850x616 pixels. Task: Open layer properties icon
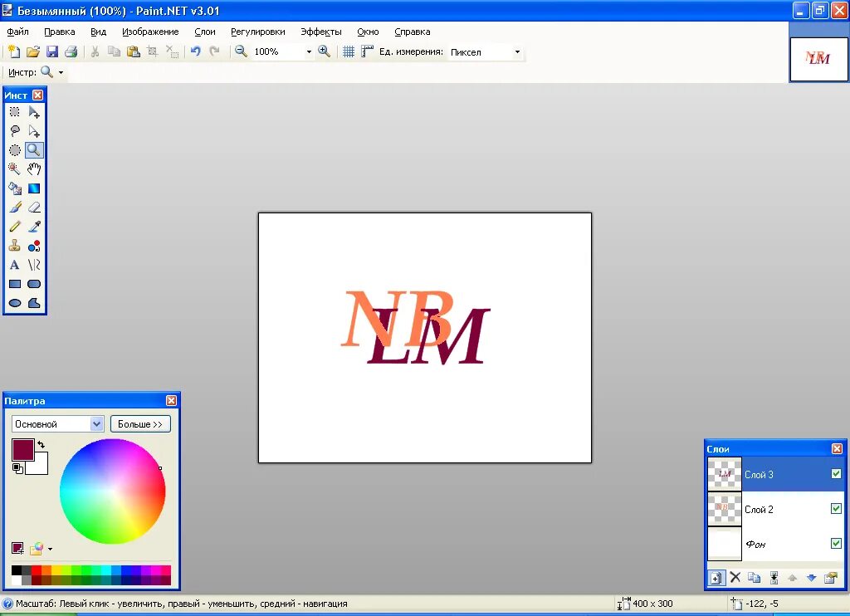click(830, 578)
